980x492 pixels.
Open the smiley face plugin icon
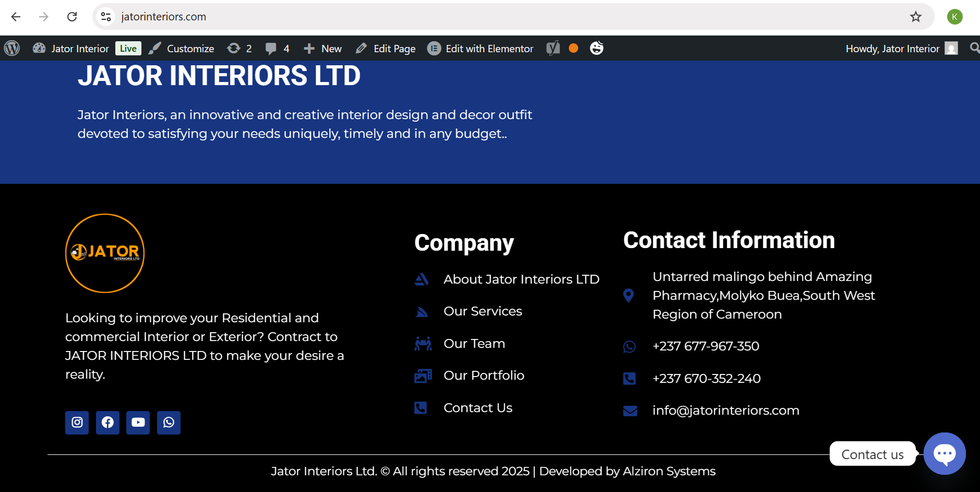pos(596,48)
